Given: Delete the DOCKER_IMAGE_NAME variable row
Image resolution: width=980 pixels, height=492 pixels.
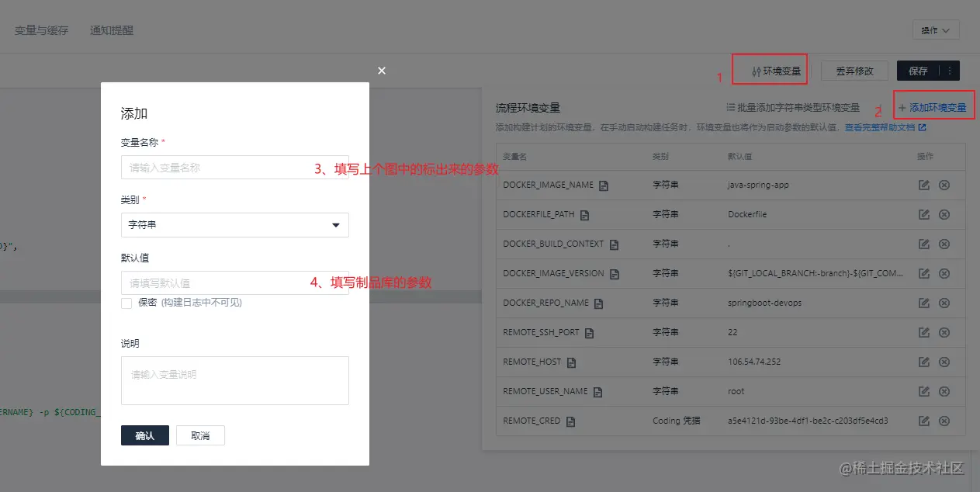Looking at the screenshot, I should tap(944, 185).
